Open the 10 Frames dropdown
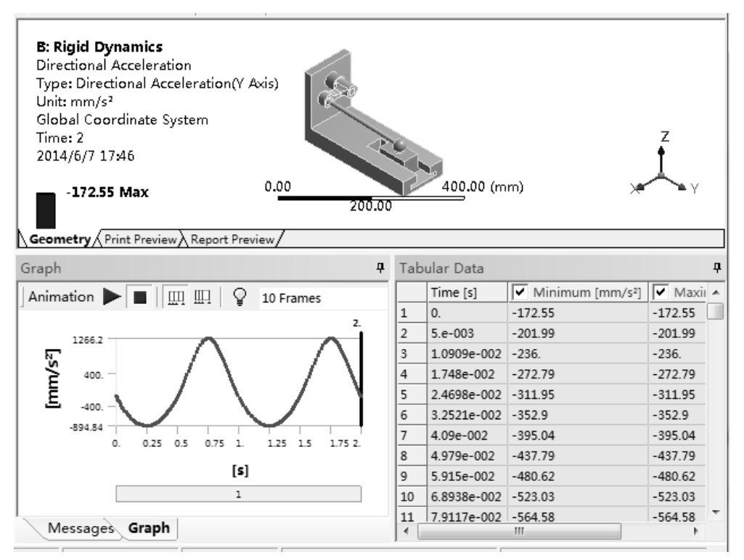 (x=290, y=299)
